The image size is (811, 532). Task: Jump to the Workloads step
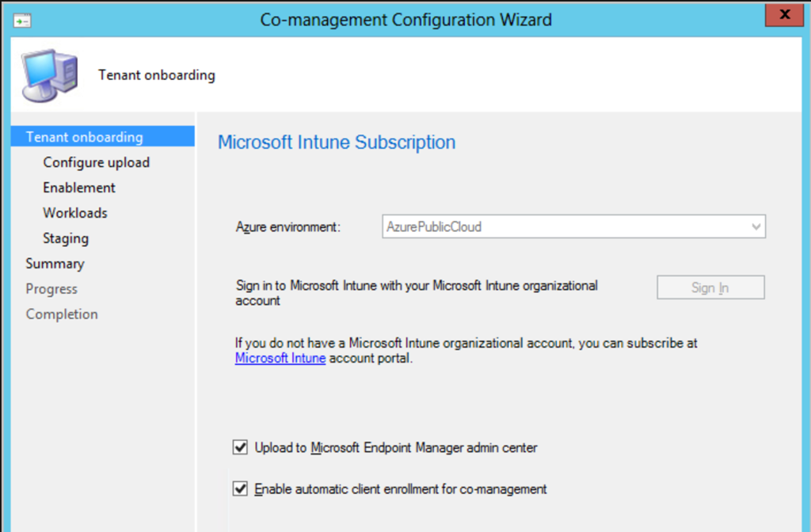(75, 213)
